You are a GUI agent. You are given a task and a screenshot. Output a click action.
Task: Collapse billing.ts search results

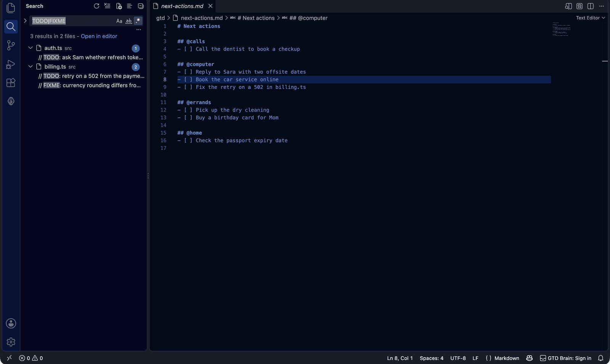pyautogui.click(x=30, y=67)
